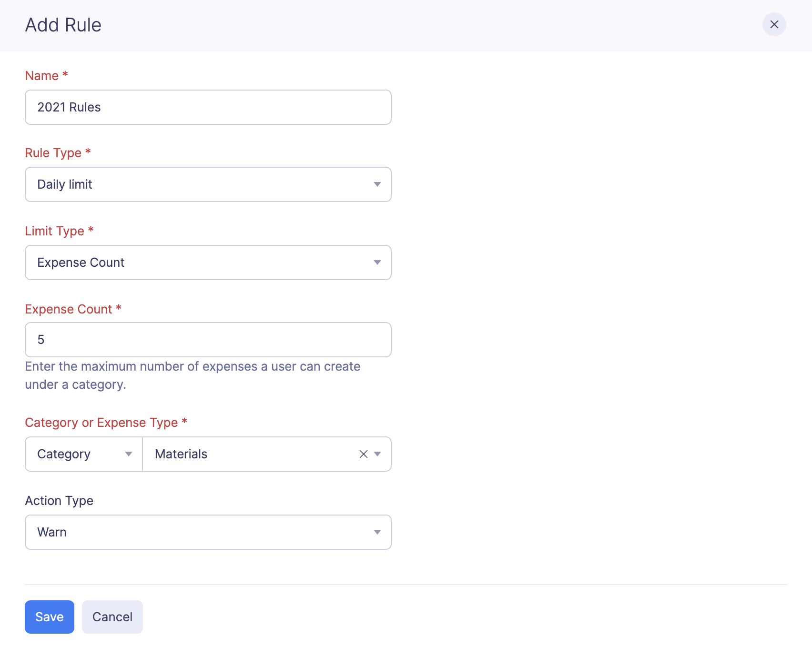Click the arrow next to Materials clear icon
This screenshot has width=812, height=647.
coord(377,454)
